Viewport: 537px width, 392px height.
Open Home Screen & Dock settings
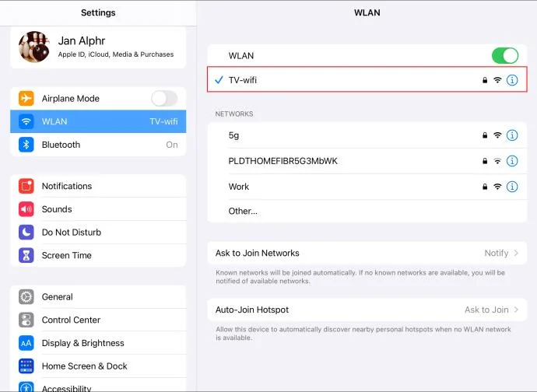click(98, 366)
